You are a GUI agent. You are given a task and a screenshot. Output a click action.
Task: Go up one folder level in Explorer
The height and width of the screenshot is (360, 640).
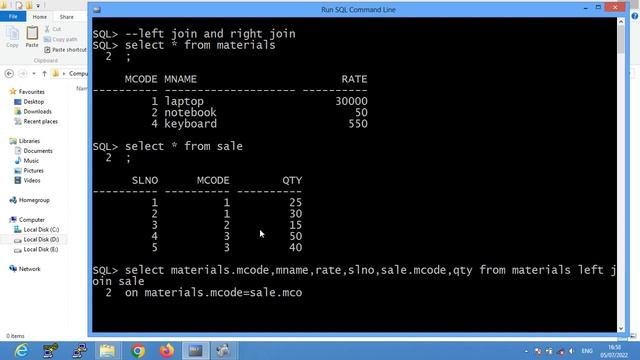(44, 73)
